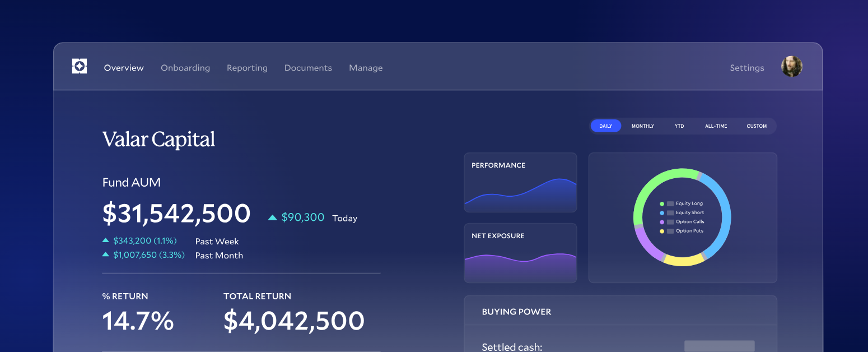
Task: Open the NET EXPOSURE chart card
Action: [x=520, y=253]
